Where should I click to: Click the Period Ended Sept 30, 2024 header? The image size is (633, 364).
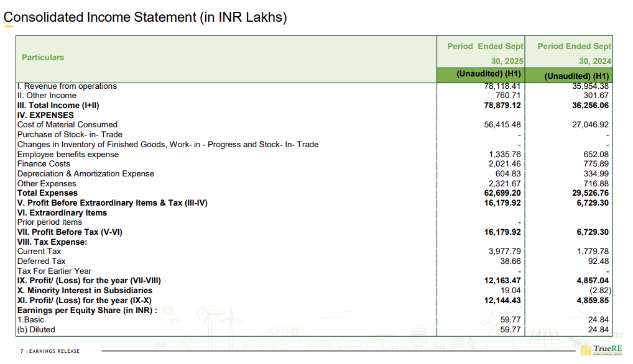click(575, 53)
